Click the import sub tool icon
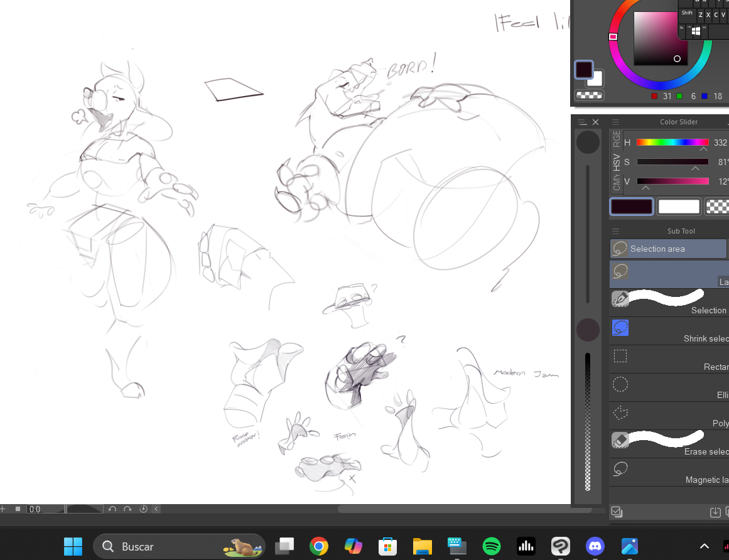 pos(715,512)
